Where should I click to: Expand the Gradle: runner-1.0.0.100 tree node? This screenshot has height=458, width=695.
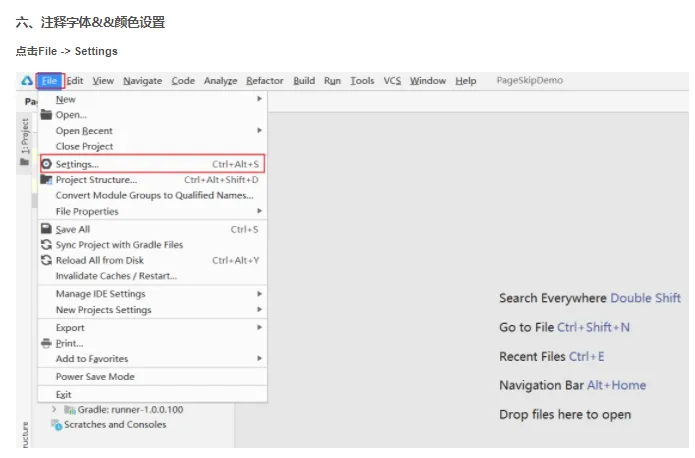[x=54, y=409]
